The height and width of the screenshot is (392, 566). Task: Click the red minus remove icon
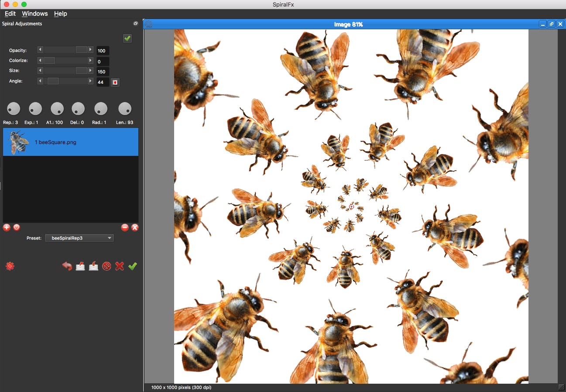[x=125, y=227]
